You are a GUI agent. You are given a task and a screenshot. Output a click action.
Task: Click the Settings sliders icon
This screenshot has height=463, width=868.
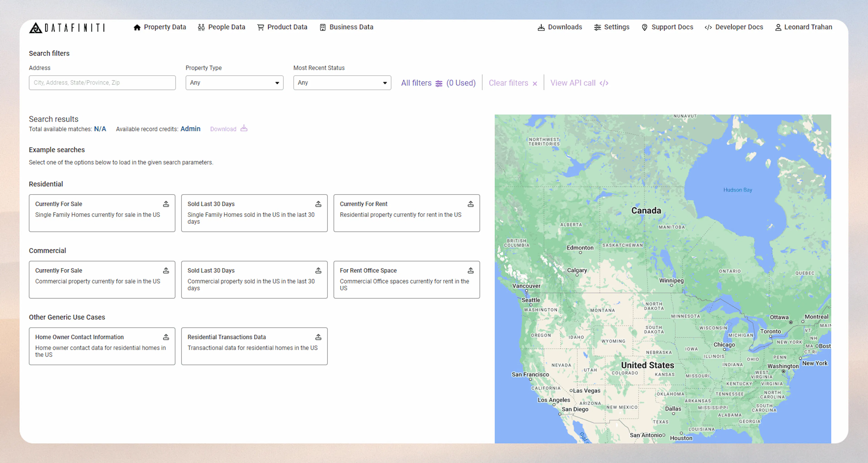click(x=598, y=27)
